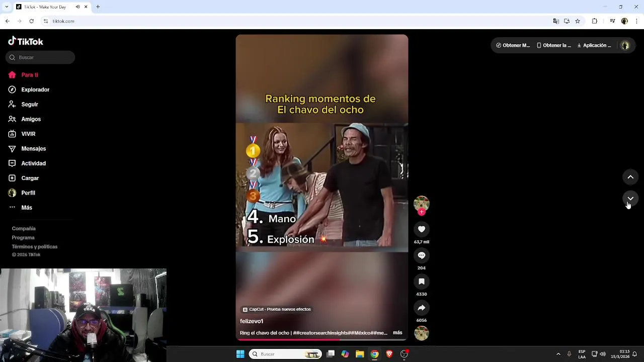
Task: Expand Términos y políticas footer section
Action: (35, 246)
